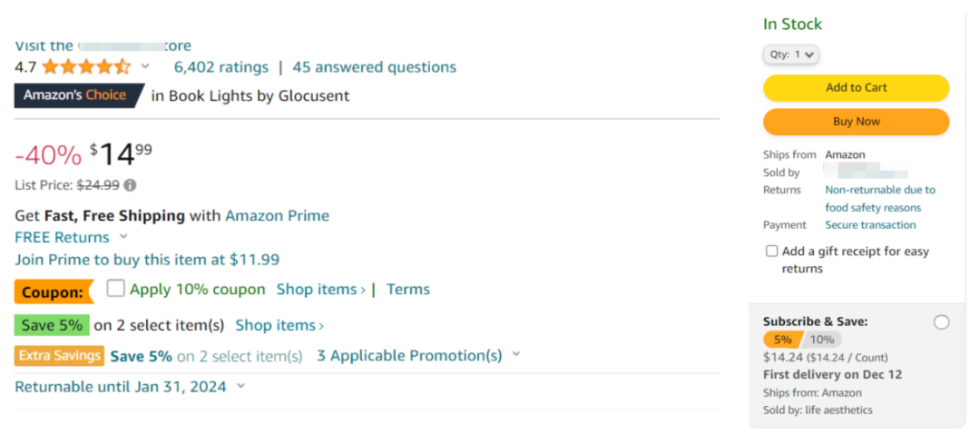Click the orange Coupon badge
Image resolution: width=980 pixels, height=435 pixels.
(x=54, y=292)
